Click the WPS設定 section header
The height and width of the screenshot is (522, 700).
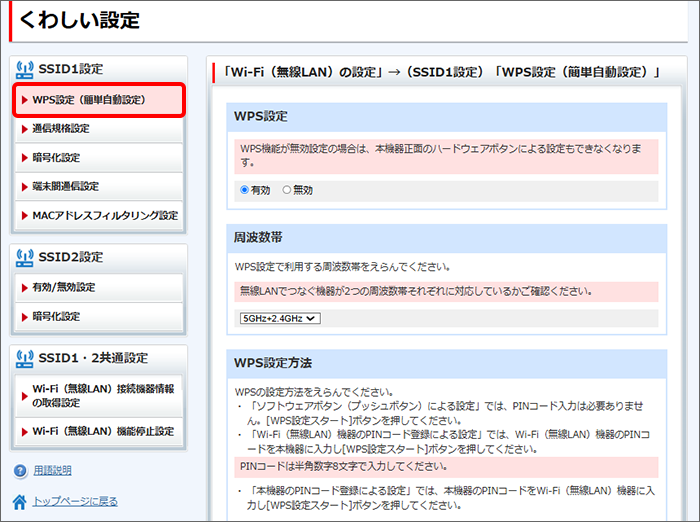pyautogui.click(x=446, y=117)
